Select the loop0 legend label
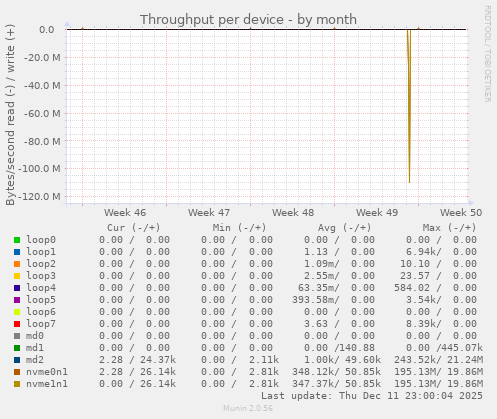Image resolution: width=497 pixels, height=419 pixels. (41, 240)
